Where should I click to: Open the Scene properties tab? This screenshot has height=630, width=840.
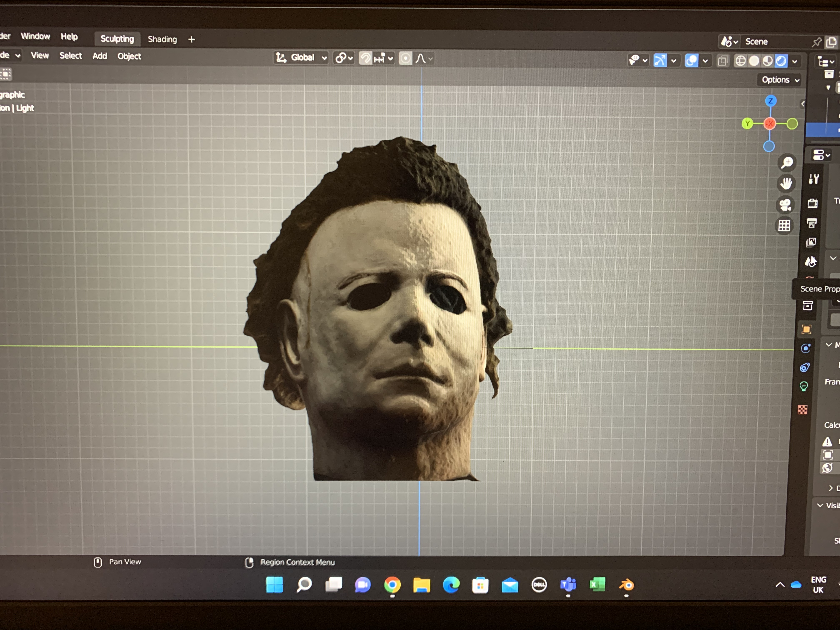(x=810, y=261)
